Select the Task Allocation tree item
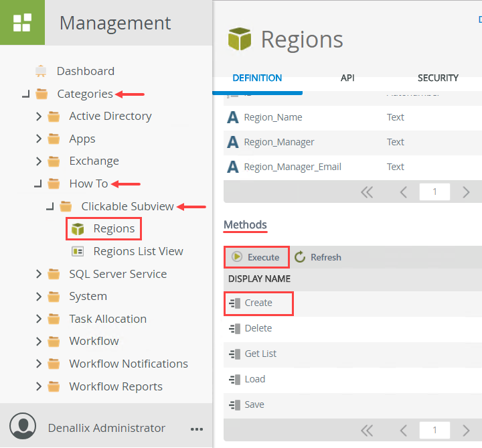The image size is (482, 448). point(107,319)
